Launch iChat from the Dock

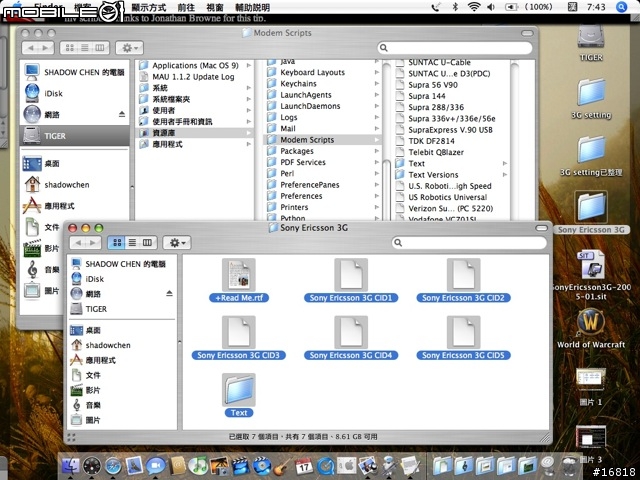[156, 466]
